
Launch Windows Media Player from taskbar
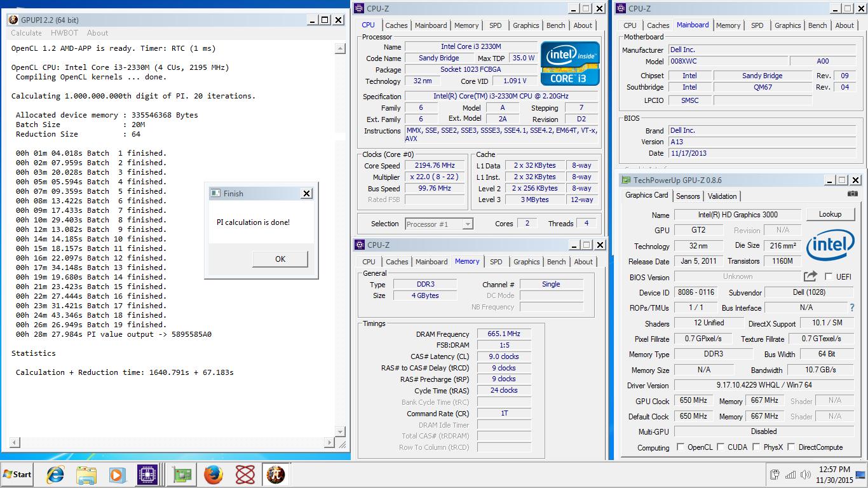coord(117,475)
